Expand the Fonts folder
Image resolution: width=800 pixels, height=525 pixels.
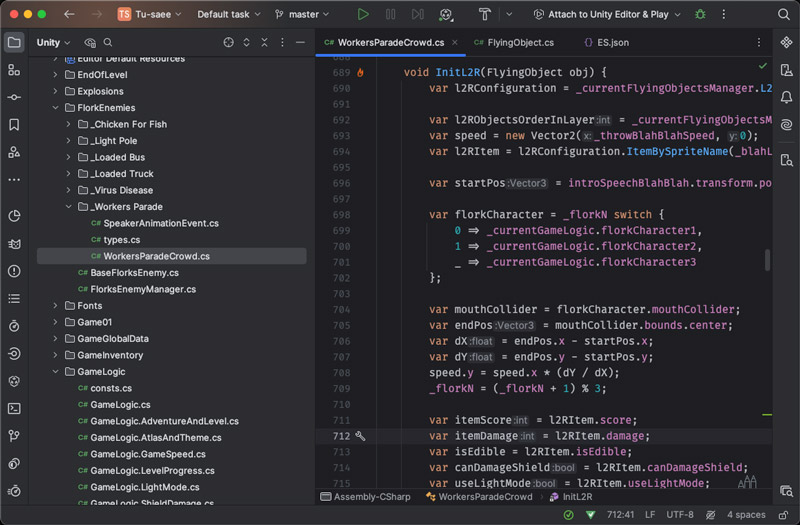point(55,306)
